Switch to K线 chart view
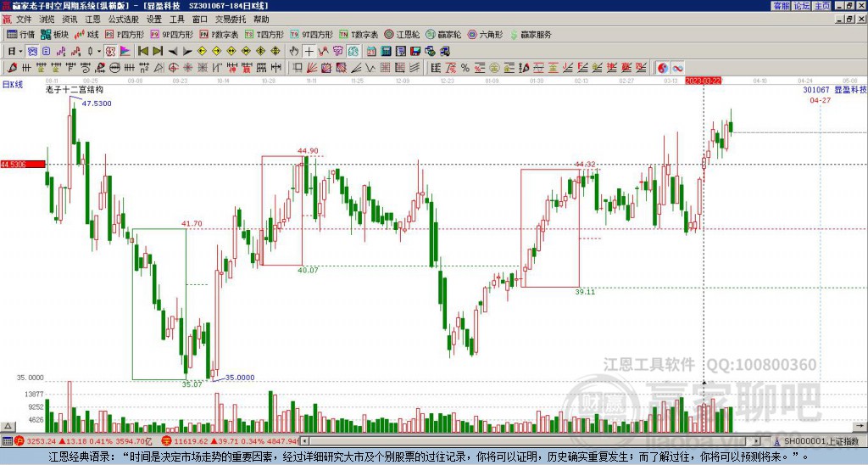This screenshot has height=465, width=868. coord(86,34)
